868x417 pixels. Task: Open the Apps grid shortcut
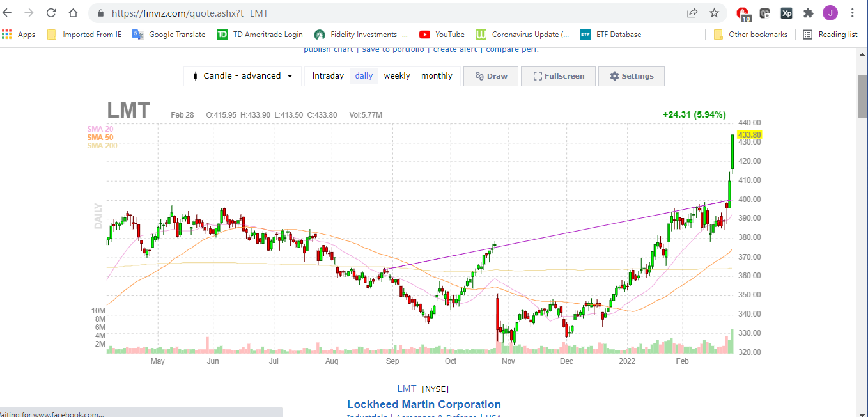tap(19, 35)
